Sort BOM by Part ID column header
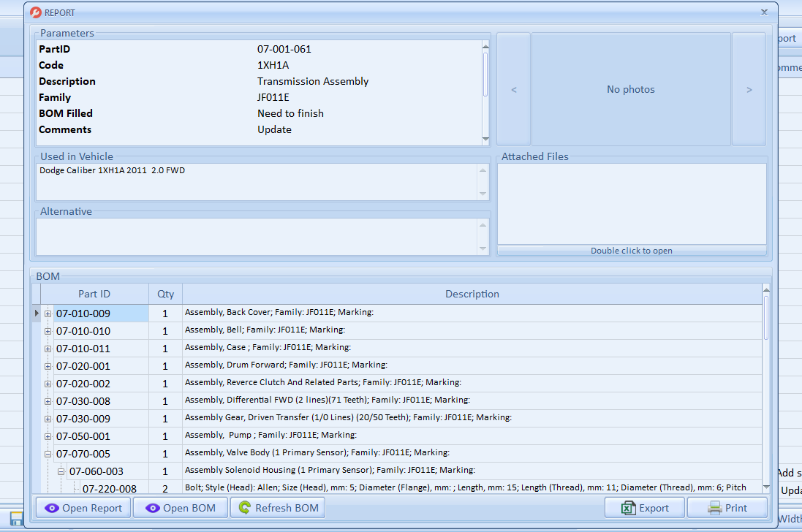 tap(94, 294)
